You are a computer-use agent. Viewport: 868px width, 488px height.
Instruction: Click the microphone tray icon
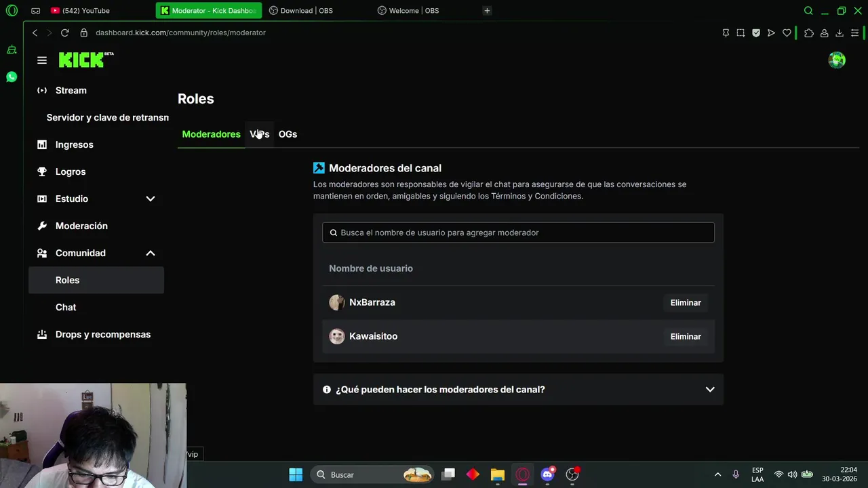736,474
